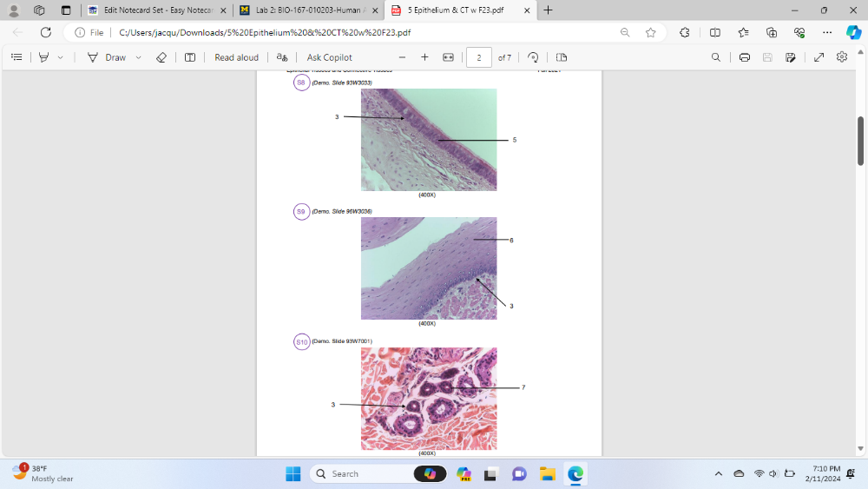Open the Save As icon in PDF toolbar
The width and height of the screenshot is (868, 489).
point(790,57)
